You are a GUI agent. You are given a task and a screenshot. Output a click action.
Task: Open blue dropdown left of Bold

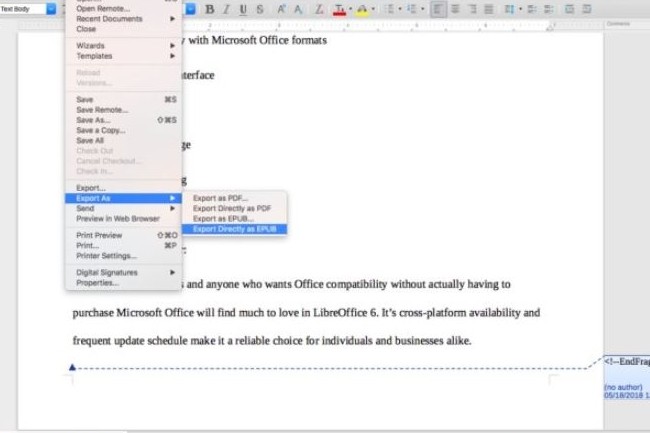click(x=191, y=9)
